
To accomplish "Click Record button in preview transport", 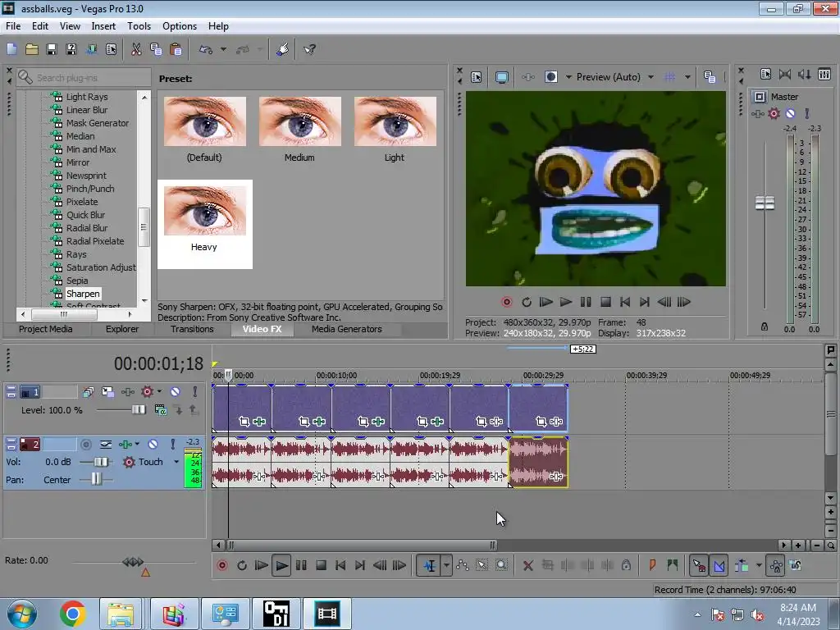I will tap(506, 302).
